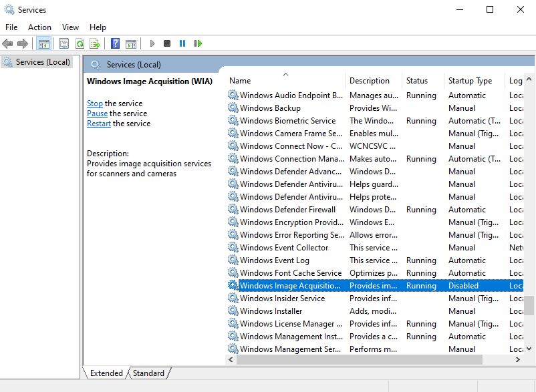This screenshot has width=536, height=392.
Task: Switch to the Standard tab
Action: click(148, 373)
